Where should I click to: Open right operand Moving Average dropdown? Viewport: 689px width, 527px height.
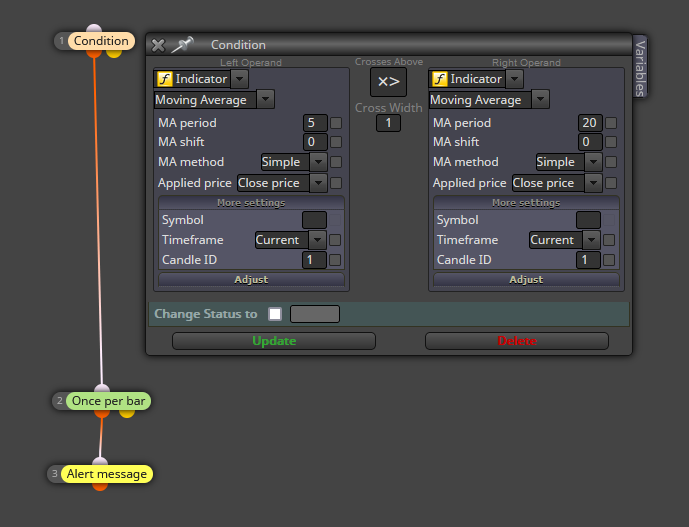(540, 99)
